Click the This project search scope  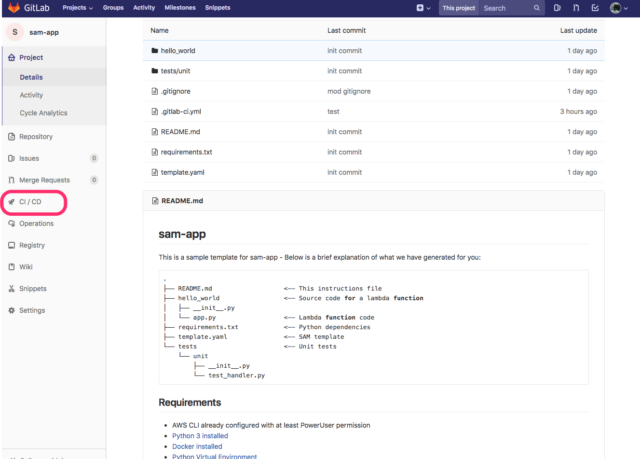coord(459,8)
